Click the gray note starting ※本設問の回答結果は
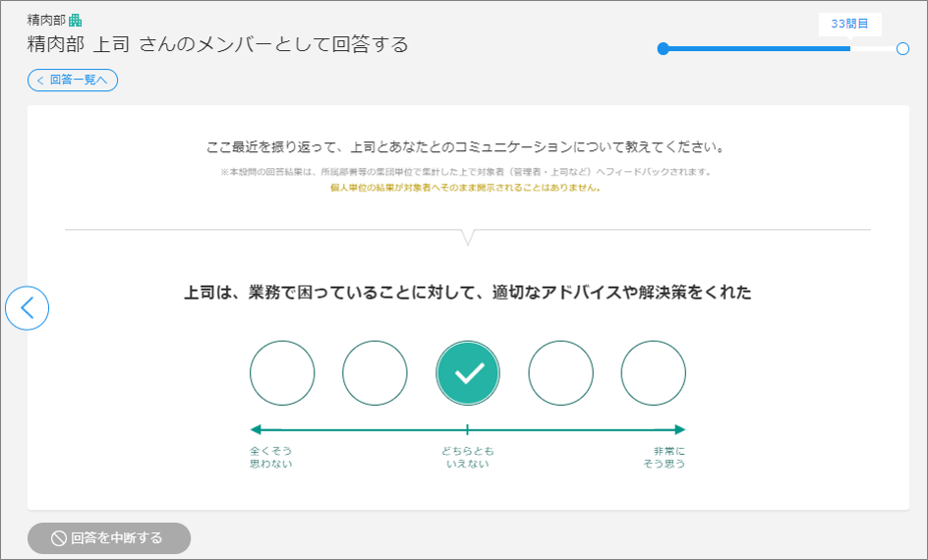928x560 pixels. [466, 172]
